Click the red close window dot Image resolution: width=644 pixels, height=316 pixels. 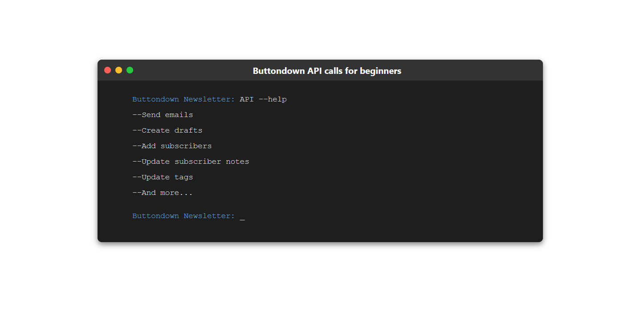[x=107, y=70]
